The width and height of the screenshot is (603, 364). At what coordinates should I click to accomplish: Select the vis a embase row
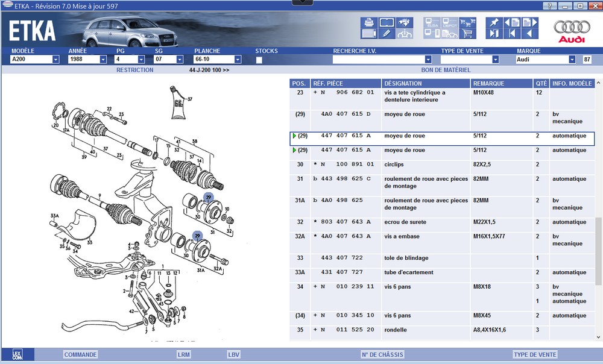442,243
